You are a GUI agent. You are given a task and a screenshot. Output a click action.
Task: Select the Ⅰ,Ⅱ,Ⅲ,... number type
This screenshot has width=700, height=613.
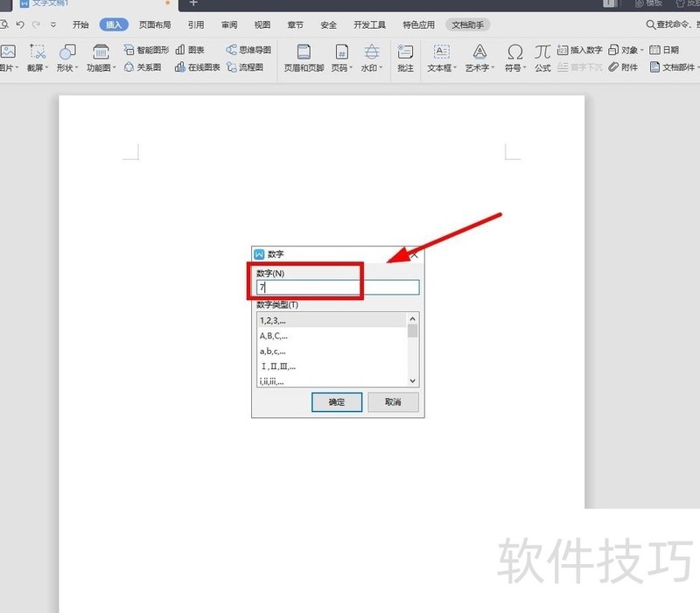pyautogui.click(x=332, y=366)
